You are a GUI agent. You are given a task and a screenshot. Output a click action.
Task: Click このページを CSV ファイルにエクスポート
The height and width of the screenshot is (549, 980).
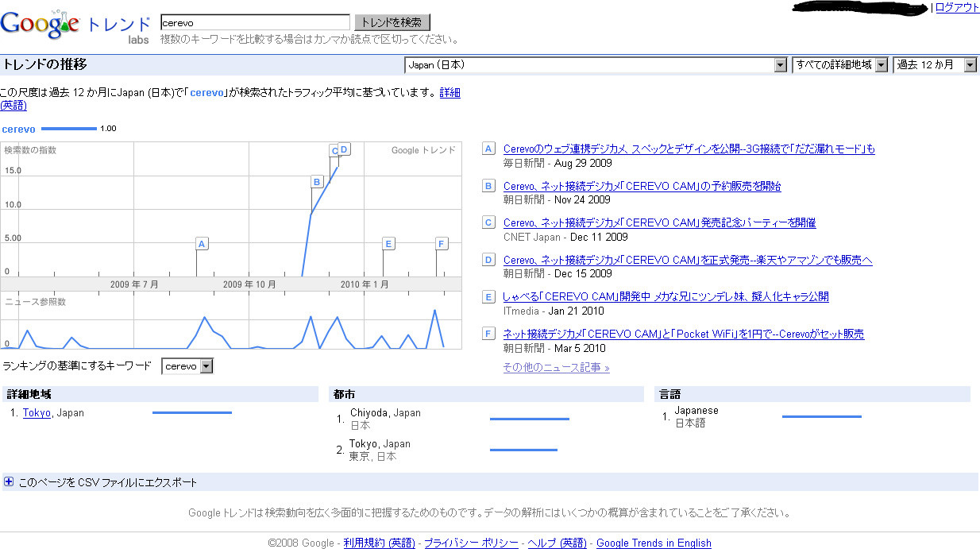click(x=108, y=482)
